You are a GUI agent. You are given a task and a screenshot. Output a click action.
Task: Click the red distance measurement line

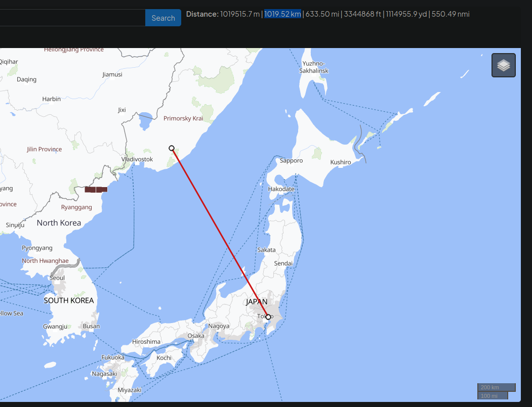click(x=220, y=233)
